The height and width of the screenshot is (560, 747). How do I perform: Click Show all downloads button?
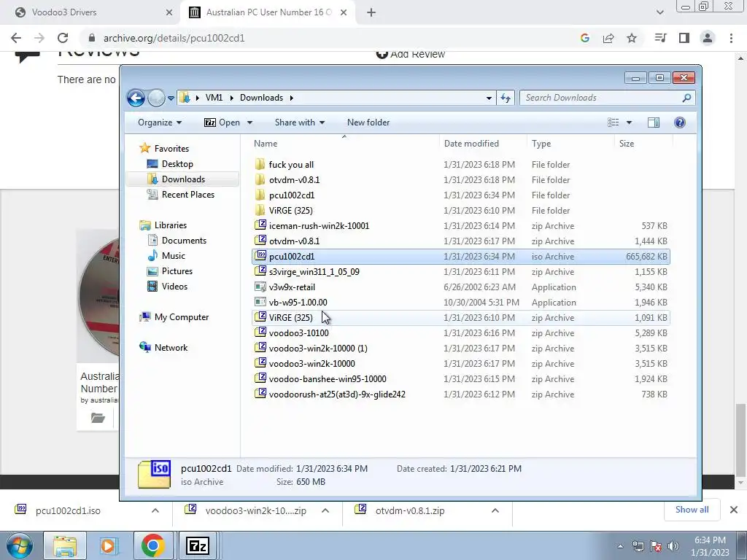(692, 510)
